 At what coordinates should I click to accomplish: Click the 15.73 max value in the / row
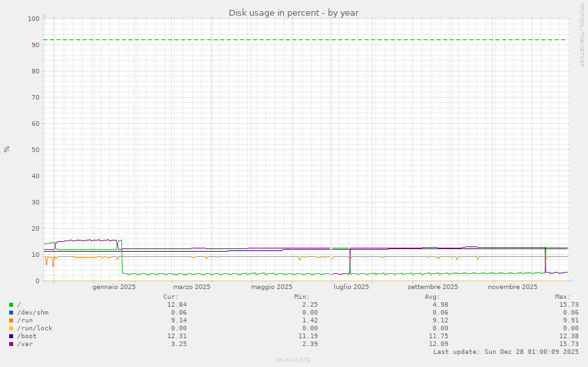[x=569, y=304]
